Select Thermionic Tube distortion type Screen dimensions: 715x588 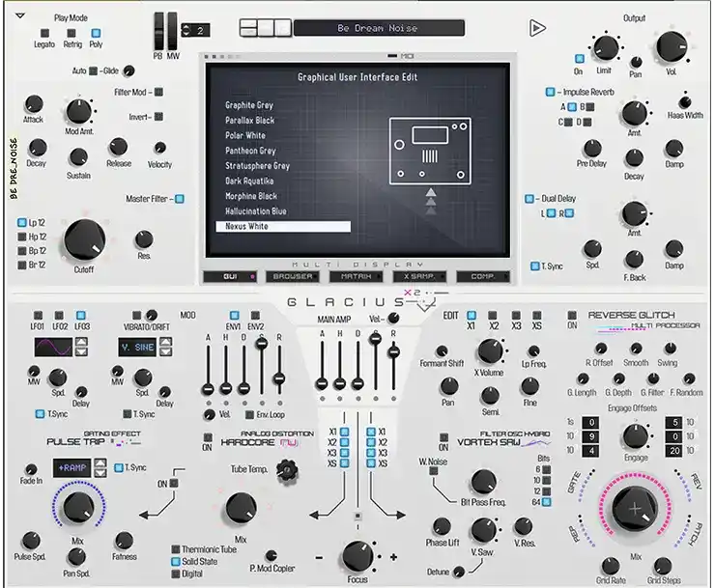(x=175, y=549)
